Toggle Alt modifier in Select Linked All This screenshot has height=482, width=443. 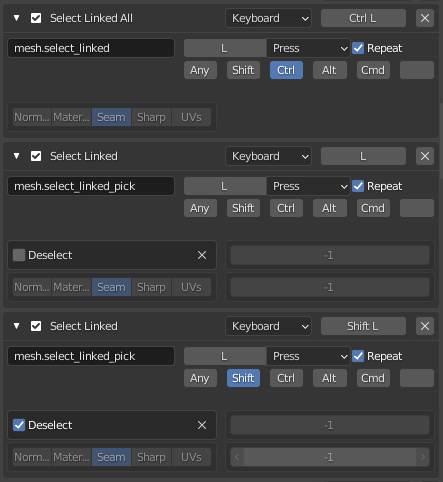click(x=330, y=70)
